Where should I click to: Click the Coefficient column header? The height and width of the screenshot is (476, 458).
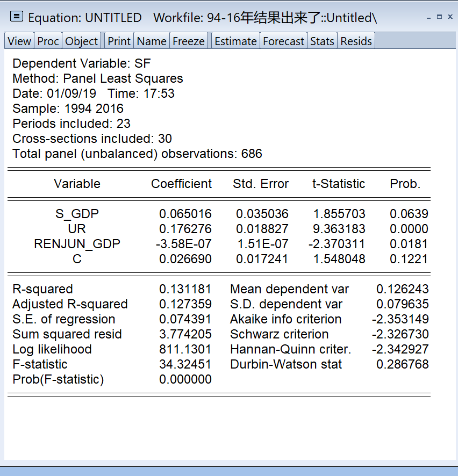point(181,184)
